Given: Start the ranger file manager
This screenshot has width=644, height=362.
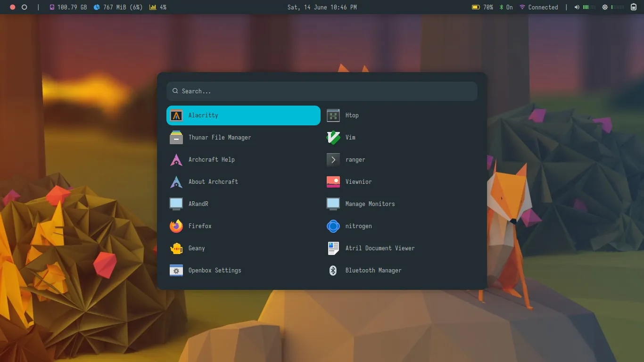Looking at the screenshot, I should [400, 160].
